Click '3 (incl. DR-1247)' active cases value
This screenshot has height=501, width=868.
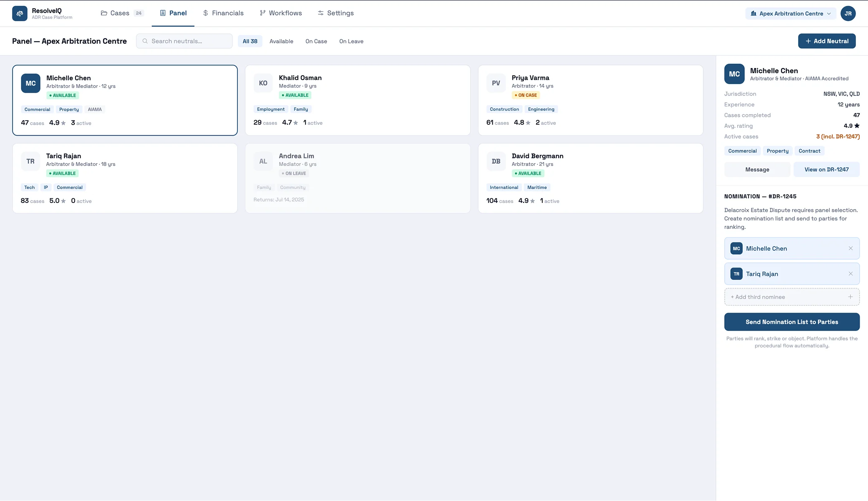[x=838, y=137]
